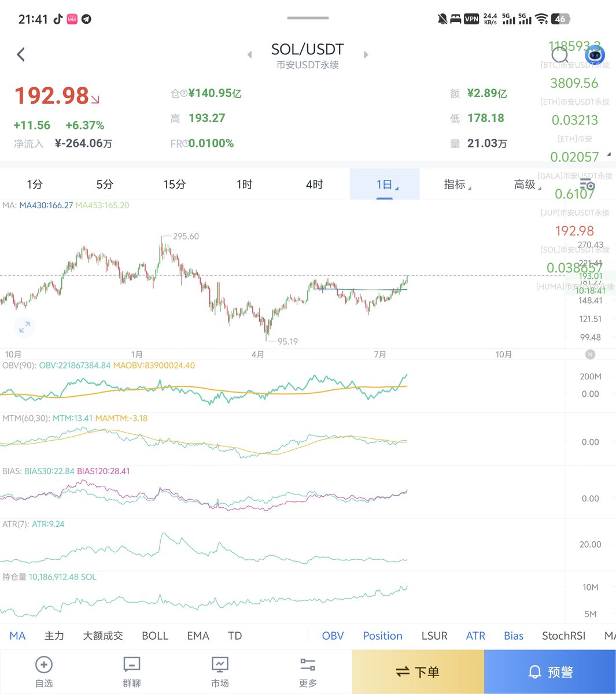Open 更多 more options icon
616x694 pixels.
click(x=308, y=665)
